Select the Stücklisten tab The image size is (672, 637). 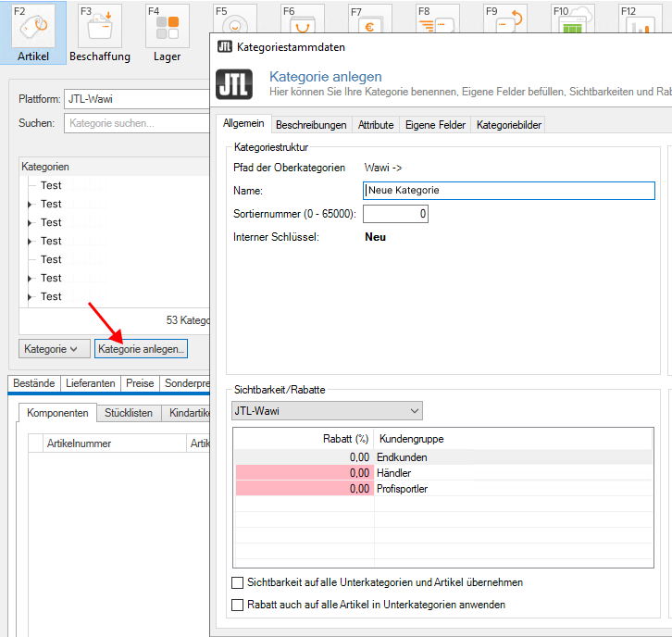pos(129,413)
